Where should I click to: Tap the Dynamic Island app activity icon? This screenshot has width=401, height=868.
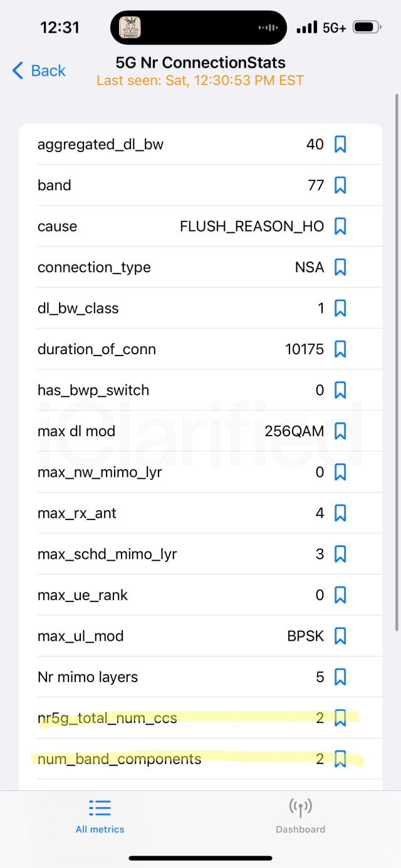pos(130,28)
